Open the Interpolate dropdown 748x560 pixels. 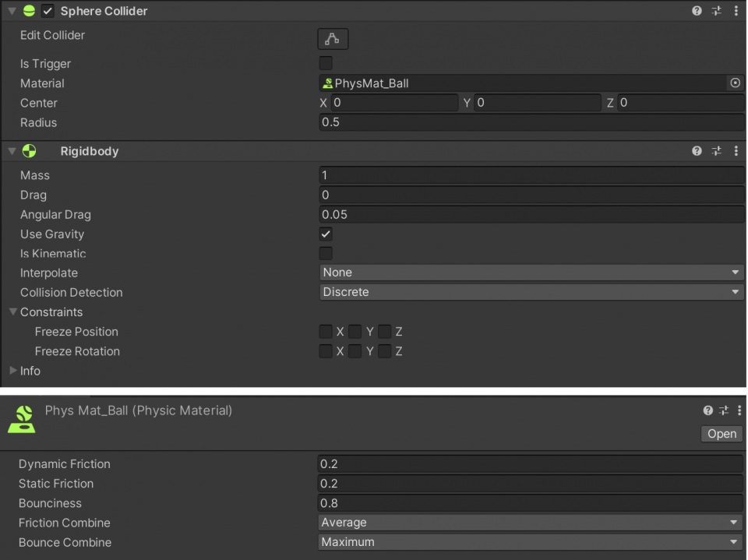point(531,272)
